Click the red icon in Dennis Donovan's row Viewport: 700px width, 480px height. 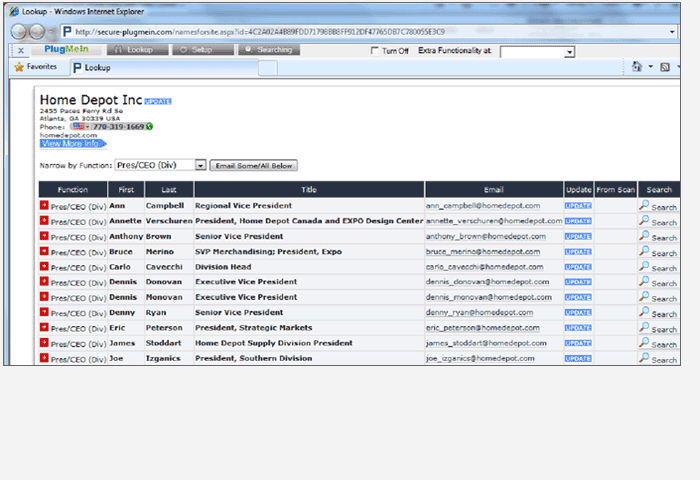click(44, 281)
